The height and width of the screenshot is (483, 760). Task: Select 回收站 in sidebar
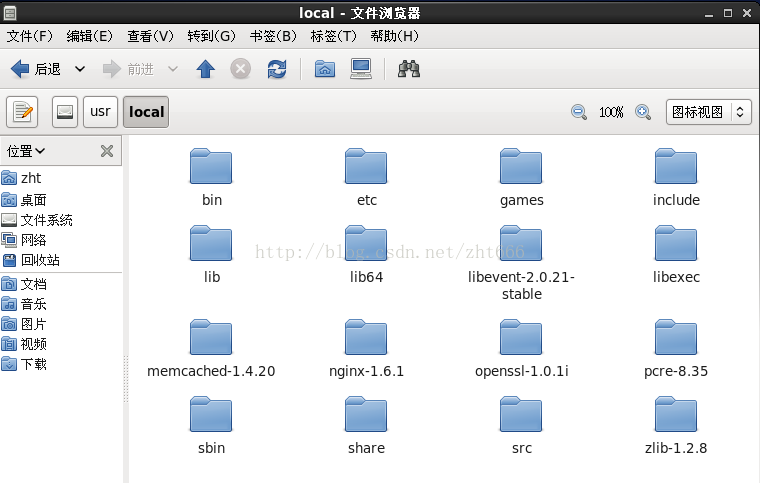[x=61, y=260]
